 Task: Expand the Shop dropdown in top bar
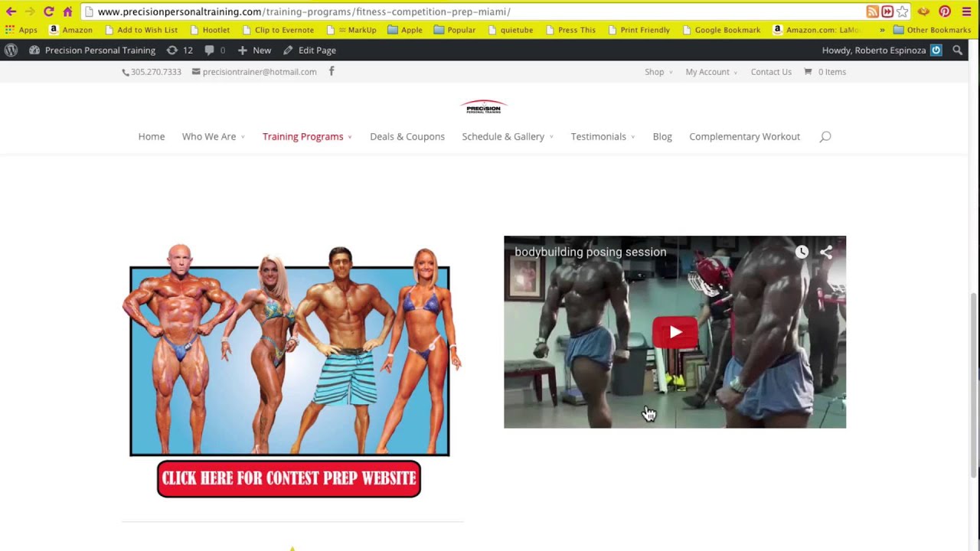658,72
